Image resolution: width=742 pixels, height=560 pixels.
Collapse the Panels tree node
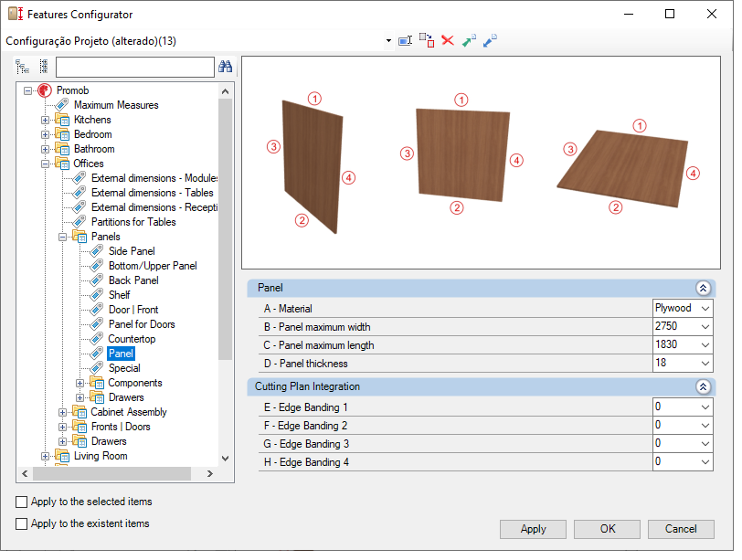62,237
